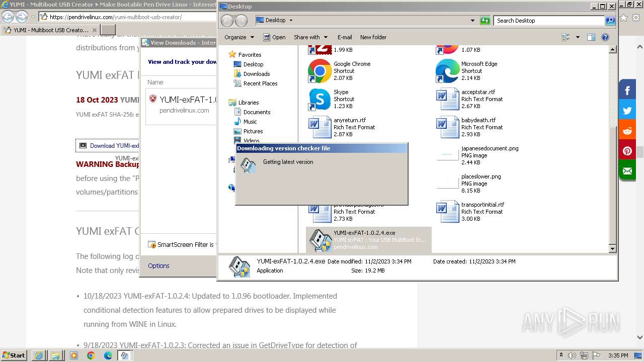The height and width of the screenshot is (362, 644).
Task: Select the Skype shortcut icon
Action: click(319, 99)
